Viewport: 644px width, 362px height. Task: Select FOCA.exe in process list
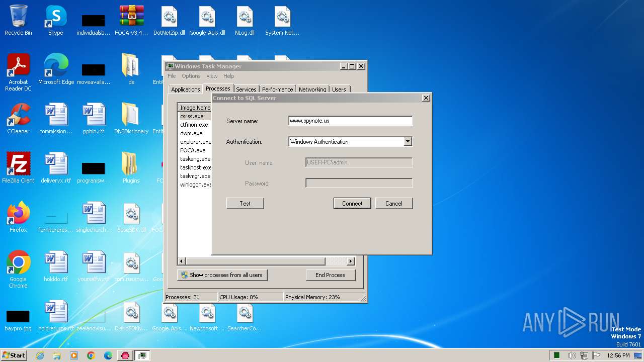tap(194, 150)
